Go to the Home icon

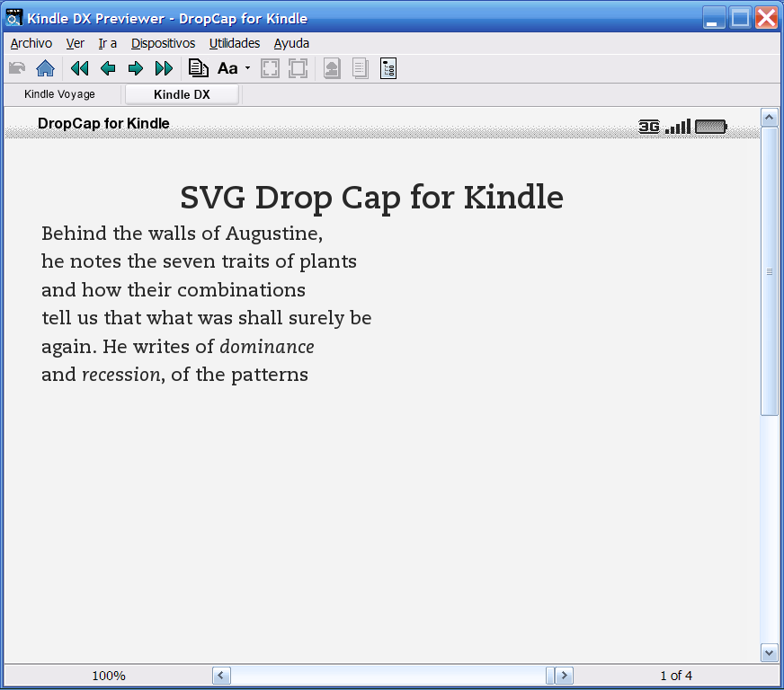(x=46, y=68)
